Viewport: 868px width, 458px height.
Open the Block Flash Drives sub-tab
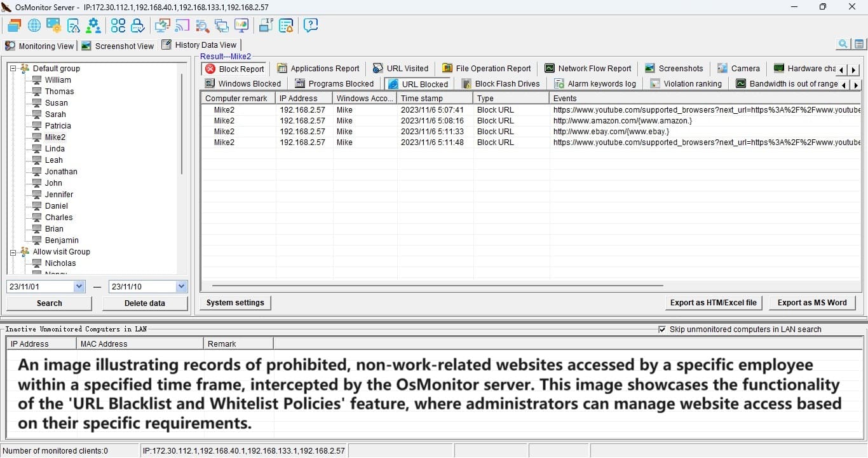coord(501,83)
